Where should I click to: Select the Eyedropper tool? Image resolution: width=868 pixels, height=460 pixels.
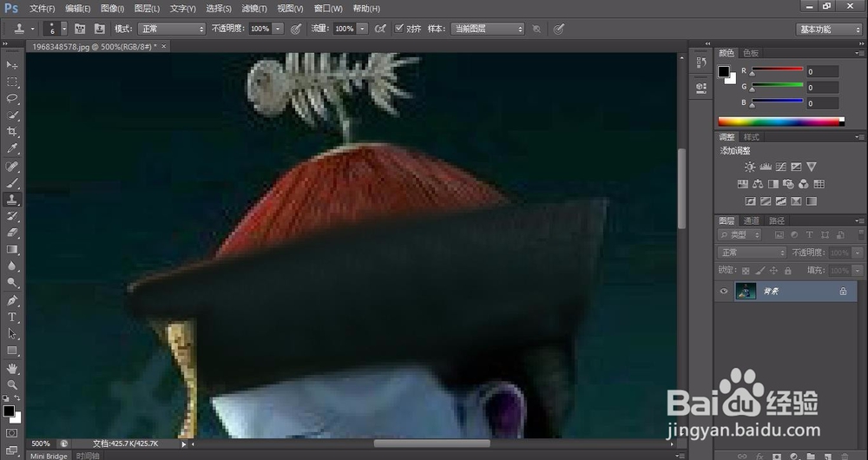click(11, 148)
